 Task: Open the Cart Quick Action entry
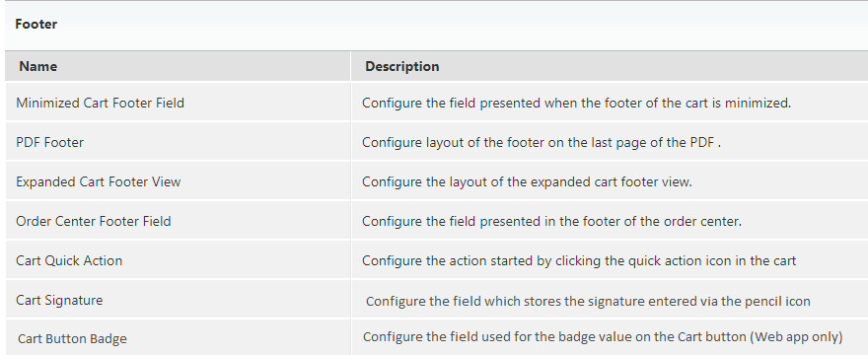coord(69,260)
